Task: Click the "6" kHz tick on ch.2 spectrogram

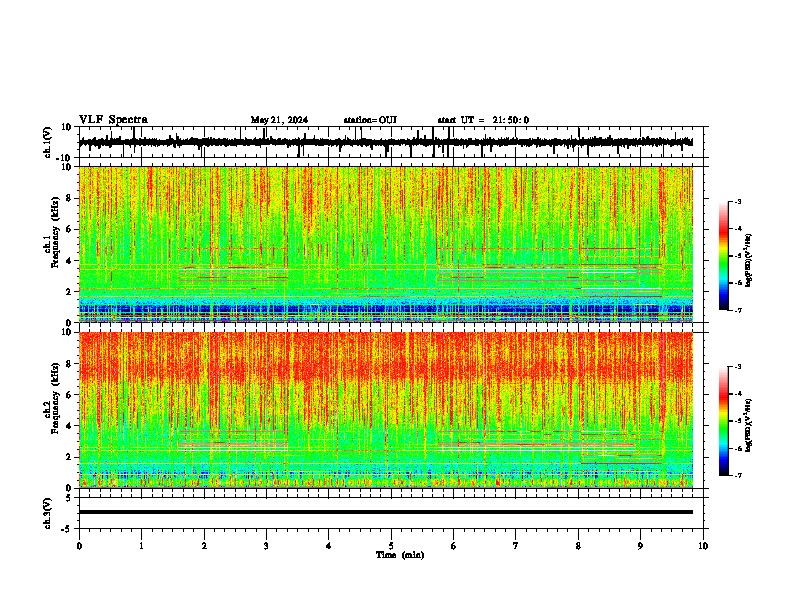Action: point(70,395)
